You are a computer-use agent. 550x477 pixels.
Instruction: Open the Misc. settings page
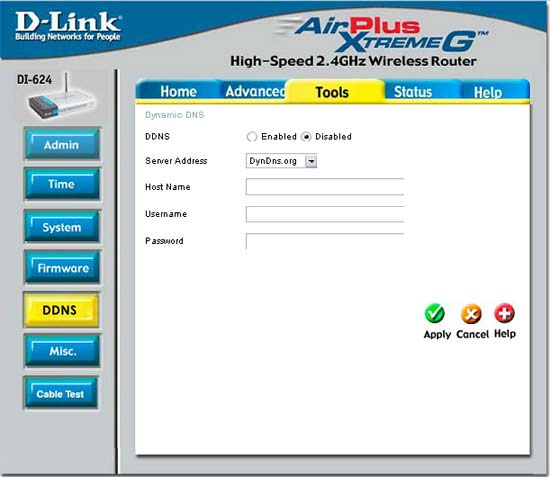click(62, 351)
